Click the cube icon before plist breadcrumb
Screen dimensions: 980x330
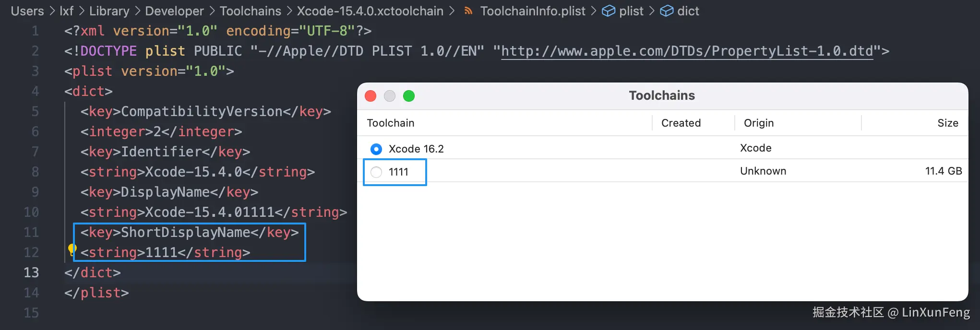point(608,11)
